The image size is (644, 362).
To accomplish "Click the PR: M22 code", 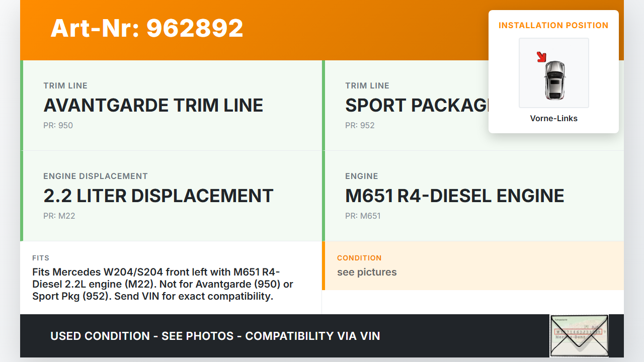I will (x=59, y=216).
